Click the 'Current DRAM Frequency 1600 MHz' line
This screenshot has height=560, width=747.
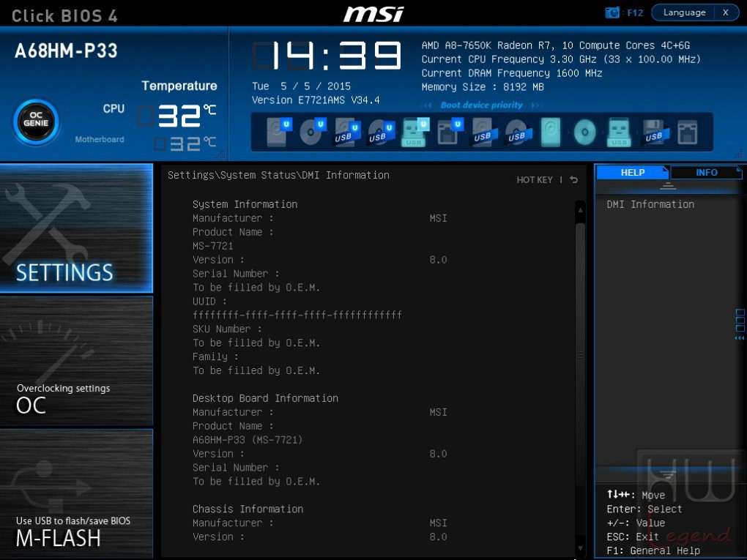tap(512, 73)
